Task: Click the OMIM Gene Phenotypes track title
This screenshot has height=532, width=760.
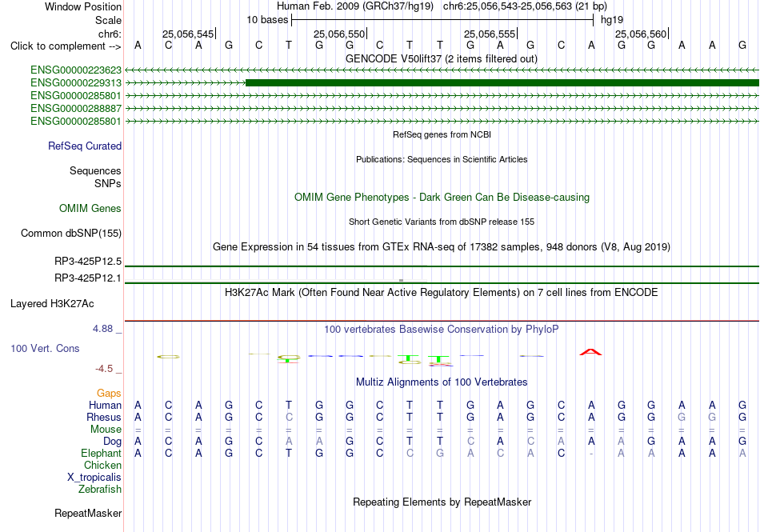Action: 442,197
